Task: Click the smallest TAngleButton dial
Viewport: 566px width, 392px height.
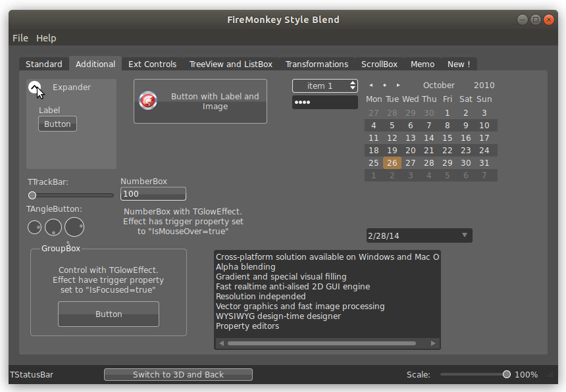Action: (35, 227)
